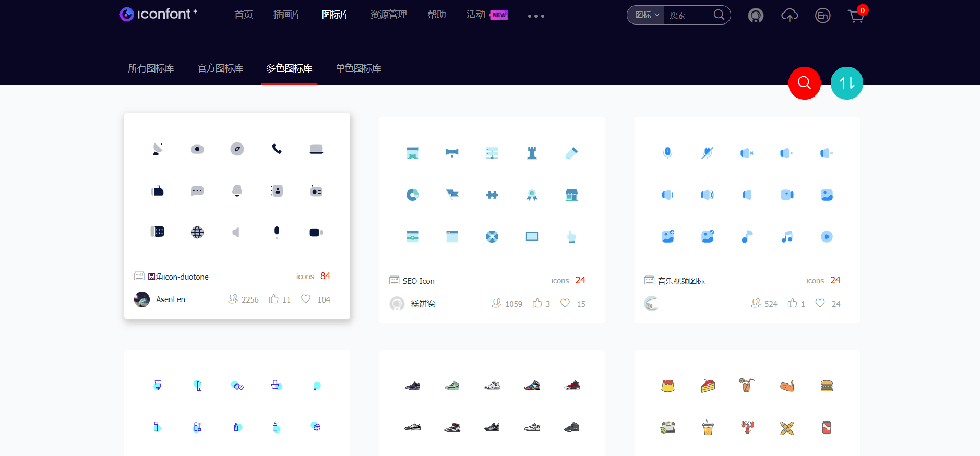Viewport: 980px width, 456px height.
Task: Open the 资源管理 navigation menu
Action: (x=388, y=15)
